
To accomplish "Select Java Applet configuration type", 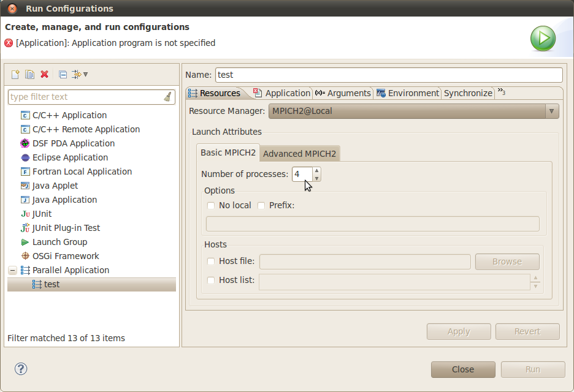I will pos(55,186).
